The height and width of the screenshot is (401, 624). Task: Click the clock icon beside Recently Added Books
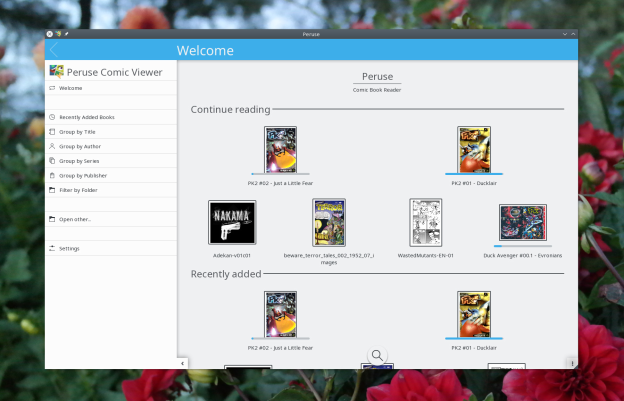point(52,117)
